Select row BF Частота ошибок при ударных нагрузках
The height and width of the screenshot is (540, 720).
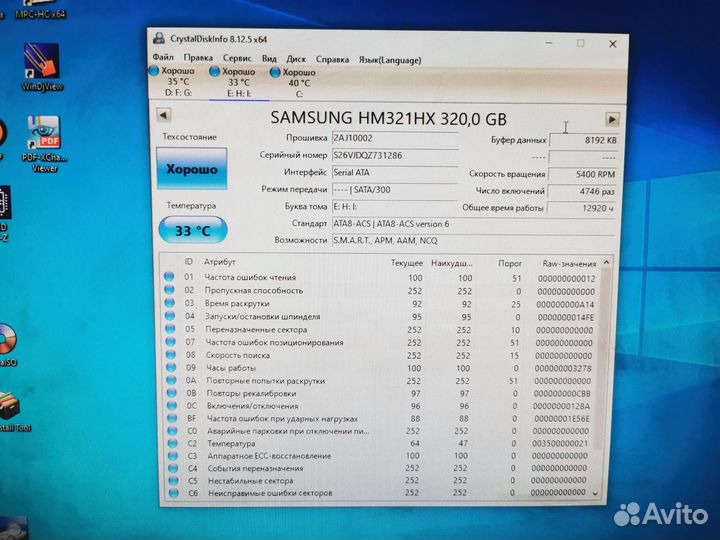coord(380,418)
